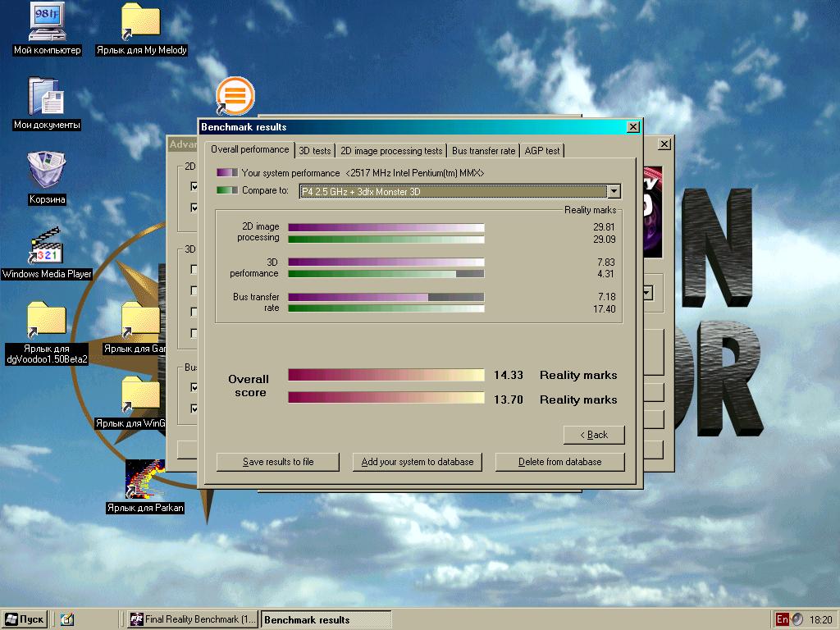This screenshot has height=630, width=840.
Task: Click the 14.33 overall score value
Action: click(509, 375)
